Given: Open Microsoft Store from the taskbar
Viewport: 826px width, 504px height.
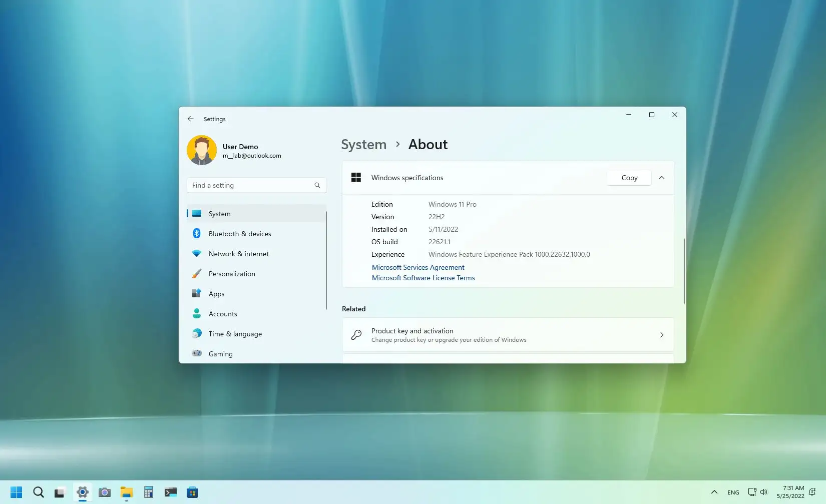Looking at the screenshot, I should coord(192,492).
